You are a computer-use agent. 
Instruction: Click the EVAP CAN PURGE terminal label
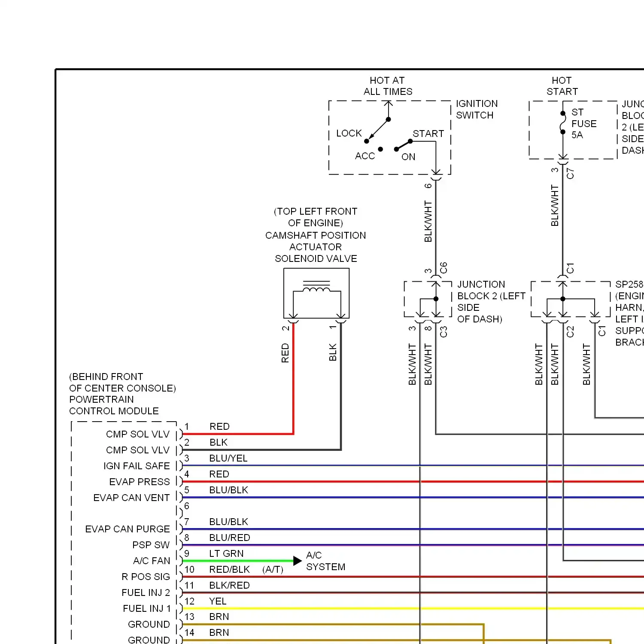coord(128,529)
